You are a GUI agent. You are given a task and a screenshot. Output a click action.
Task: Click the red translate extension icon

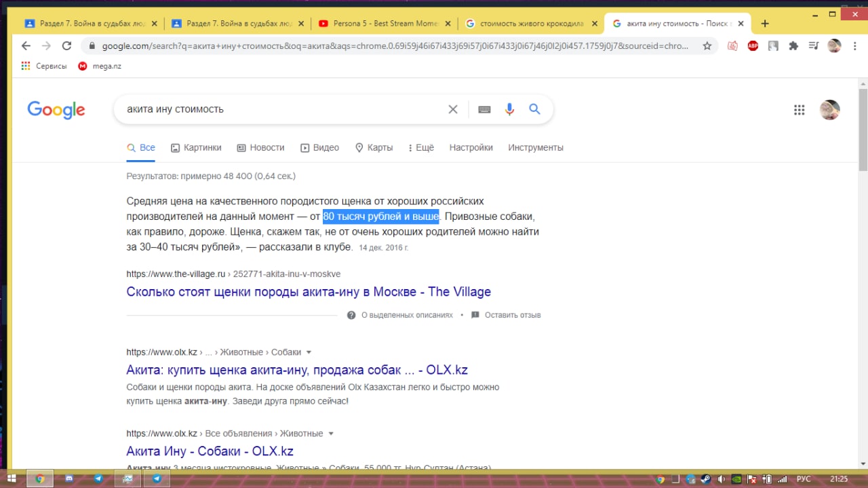pos(732,45)
